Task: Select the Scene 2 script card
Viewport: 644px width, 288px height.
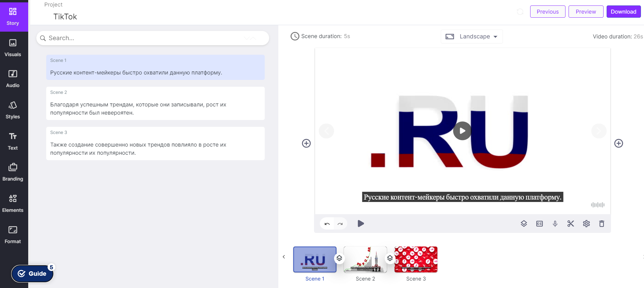Action: pos(155,103)
